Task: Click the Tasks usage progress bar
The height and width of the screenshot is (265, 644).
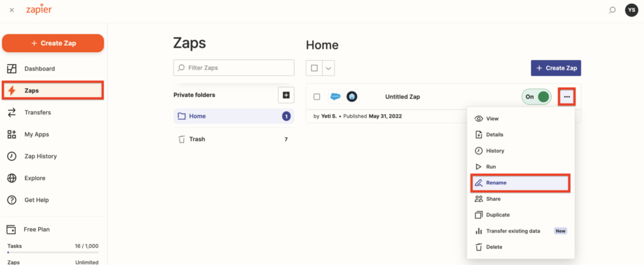Action: coord(53,252)
